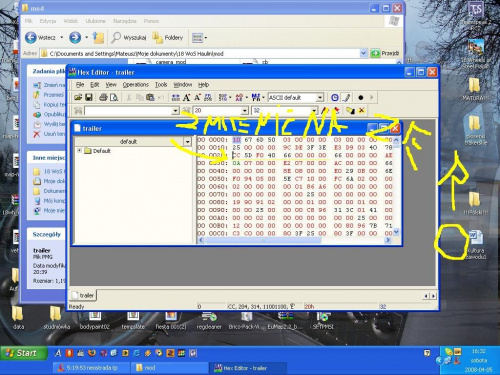Click the Foldery button in Explorer
Image resolution: width=500 pixels, height=375 pixels.
click(168, 38)
